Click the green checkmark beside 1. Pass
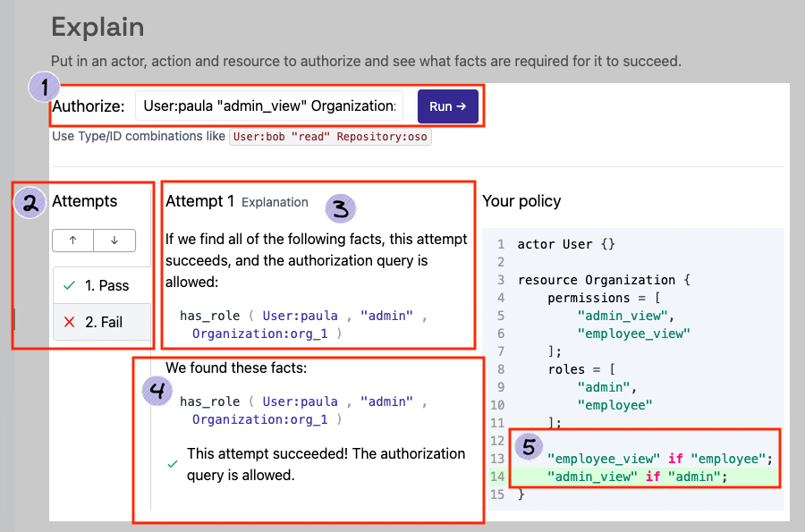 point(69,286)
